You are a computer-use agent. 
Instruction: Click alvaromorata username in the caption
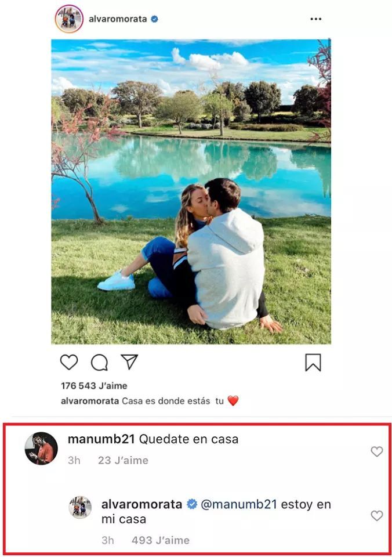pos(90,401)
